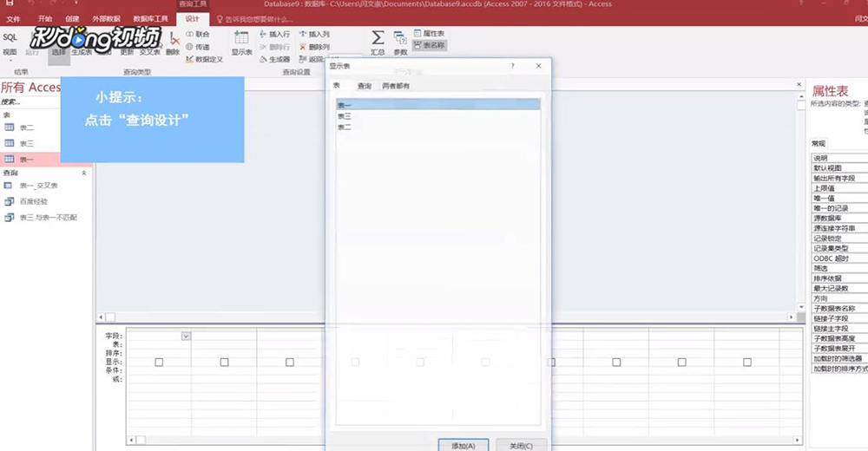
Task: Select the 唯一值 property row
Action: pyautogui.click(x=839, y=198)
